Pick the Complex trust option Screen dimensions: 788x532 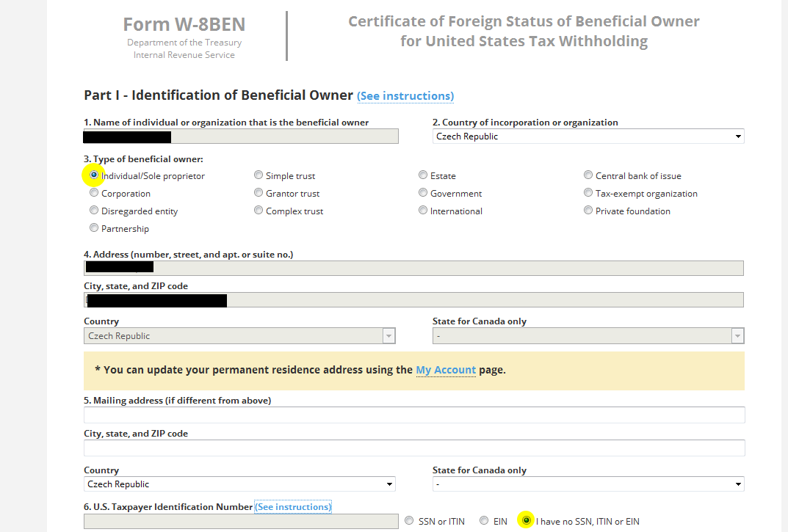259,211
